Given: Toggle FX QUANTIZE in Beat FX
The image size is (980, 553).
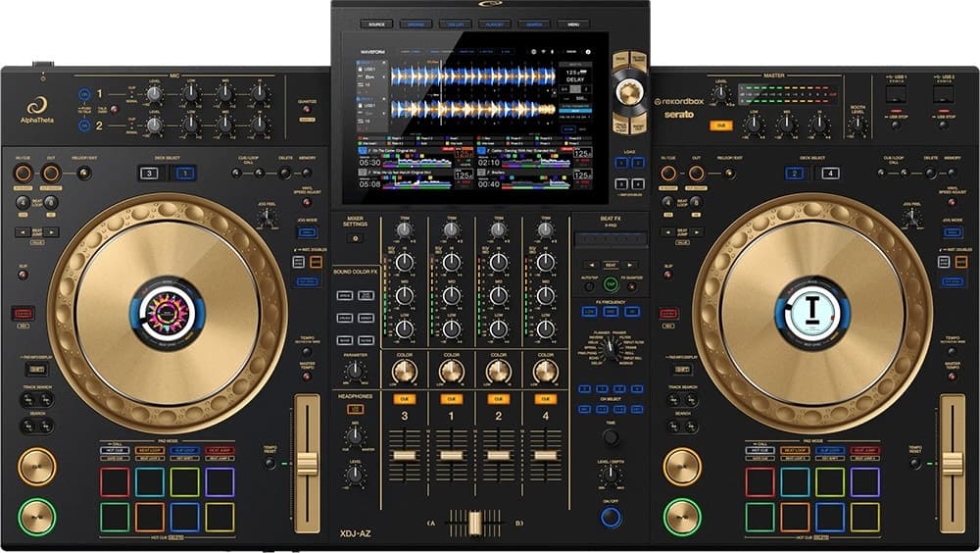Looking at the screenshot, I should click(631, 286).
